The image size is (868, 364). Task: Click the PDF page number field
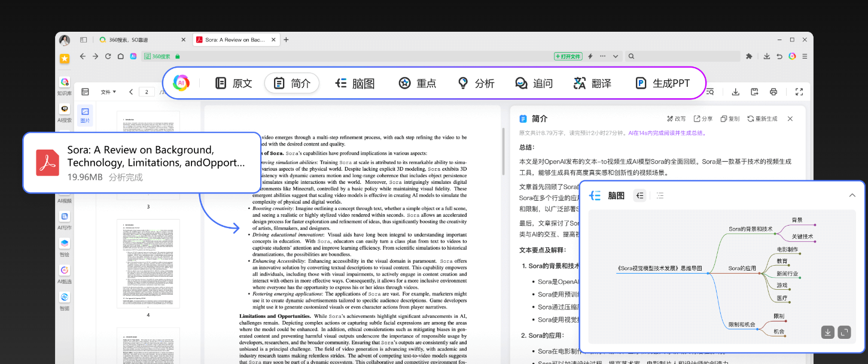coord(147,92)
